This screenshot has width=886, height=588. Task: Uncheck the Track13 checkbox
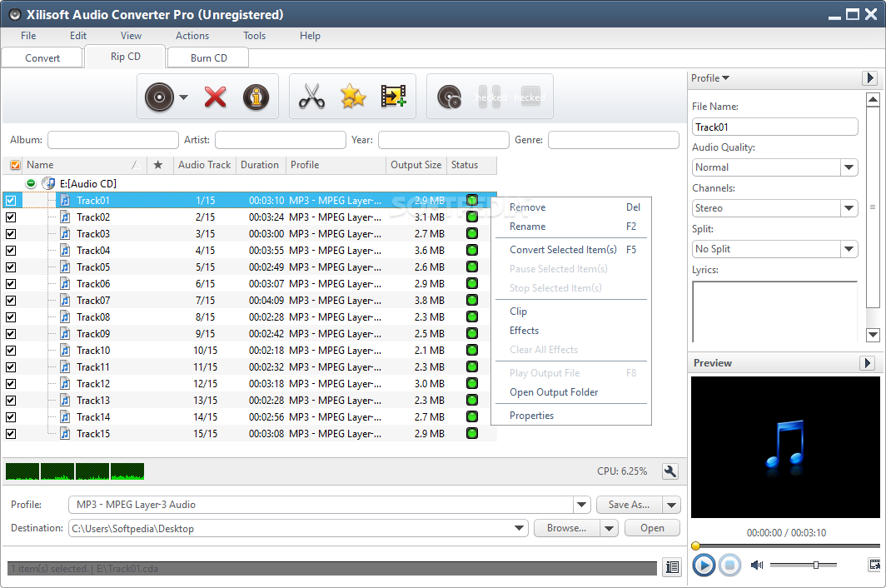11,401
